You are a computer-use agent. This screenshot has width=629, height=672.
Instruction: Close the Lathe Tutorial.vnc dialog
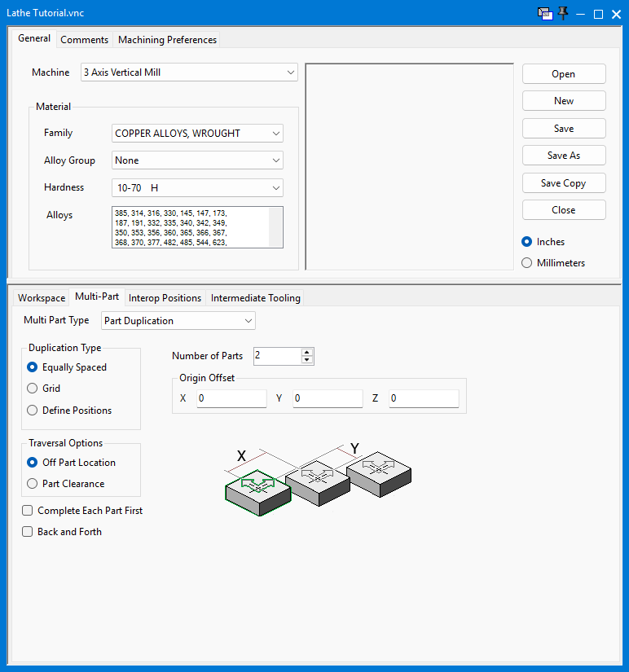616,14
